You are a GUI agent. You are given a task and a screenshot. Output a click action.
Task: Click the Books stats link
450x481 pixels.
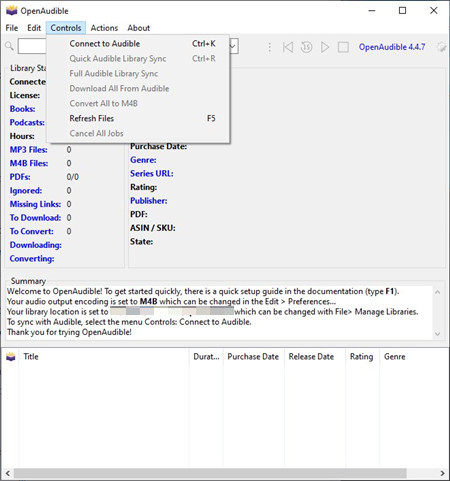[22, 109]
